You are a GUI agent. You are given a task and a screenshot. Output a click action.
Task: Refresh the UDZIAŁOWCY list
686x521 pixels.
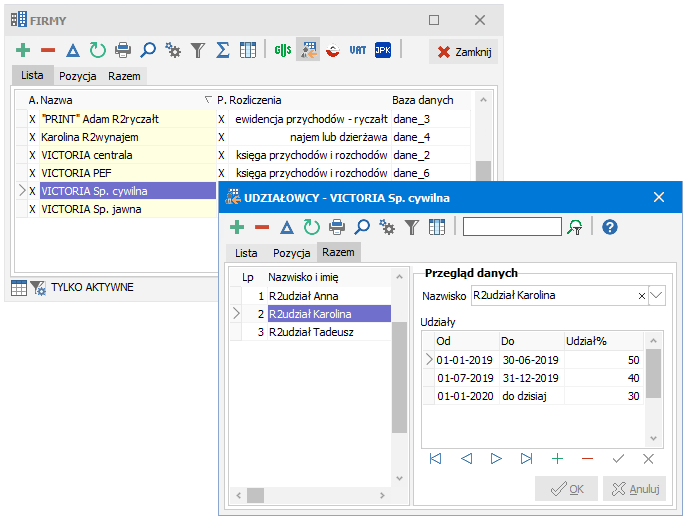coord(312,227)
